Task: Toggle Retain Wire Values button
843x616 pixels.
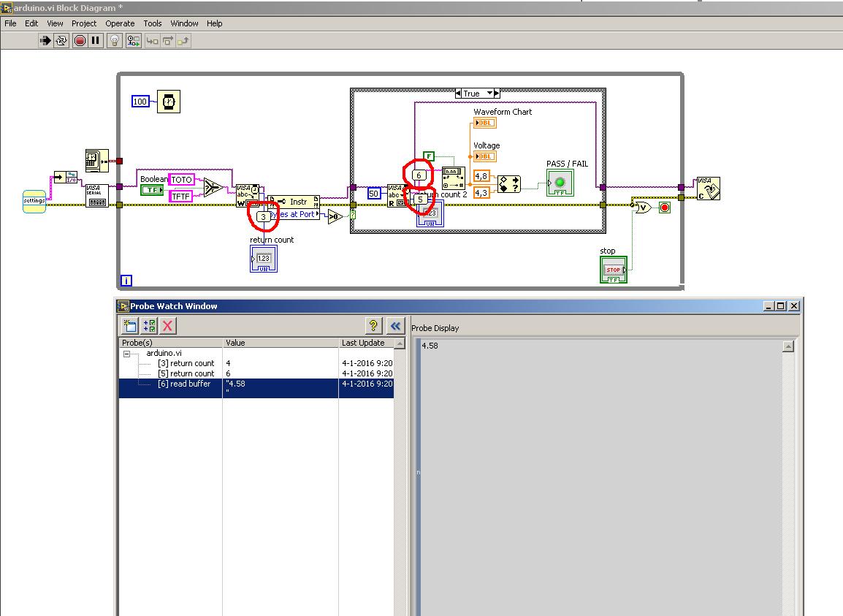Action: pyautogui.click(x=133, y=41)
